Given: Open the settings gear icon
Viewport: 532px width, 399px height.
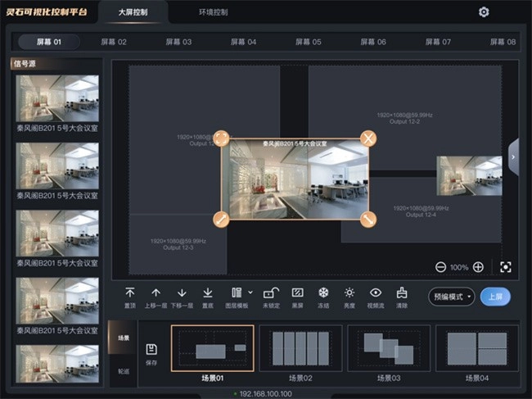Looking at the screenshot, I should (484, 12).
